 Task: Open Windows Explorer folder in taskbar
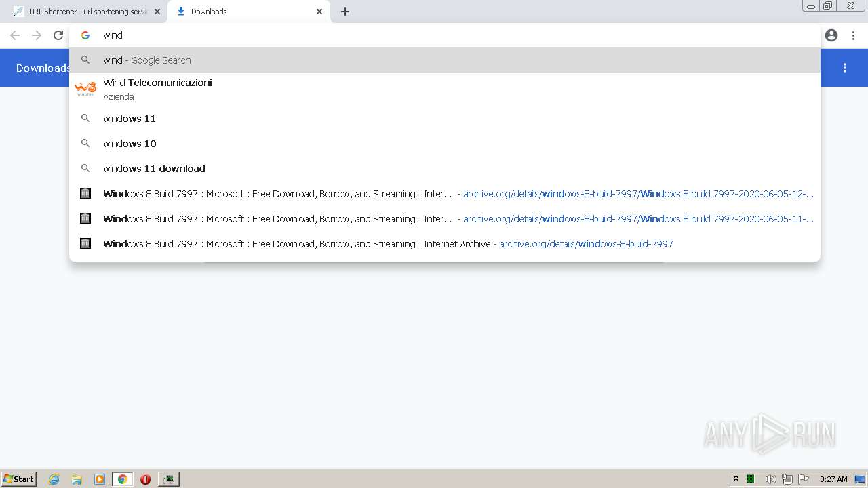[77, 479]
